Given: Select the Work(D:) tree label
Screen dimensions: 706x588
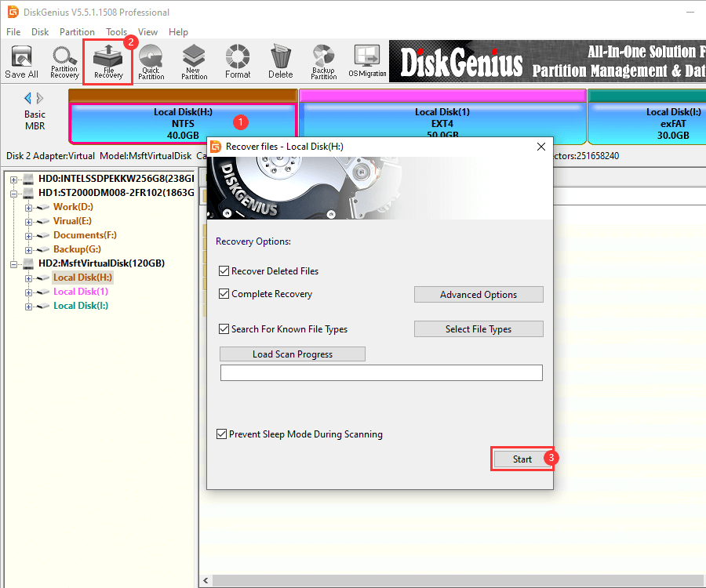Looking at the screenshot, I should (73, 207).
